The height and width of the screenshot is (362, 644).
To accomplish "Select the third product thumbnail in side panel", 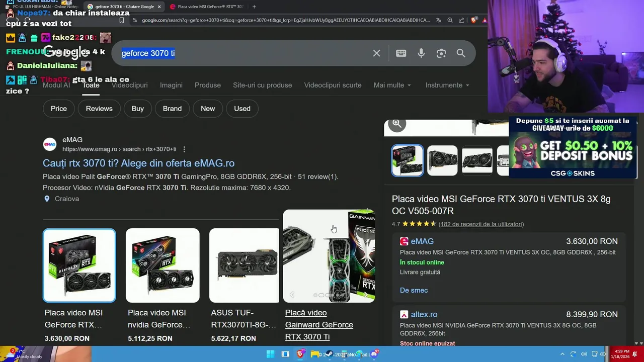I will coord(477,160).
